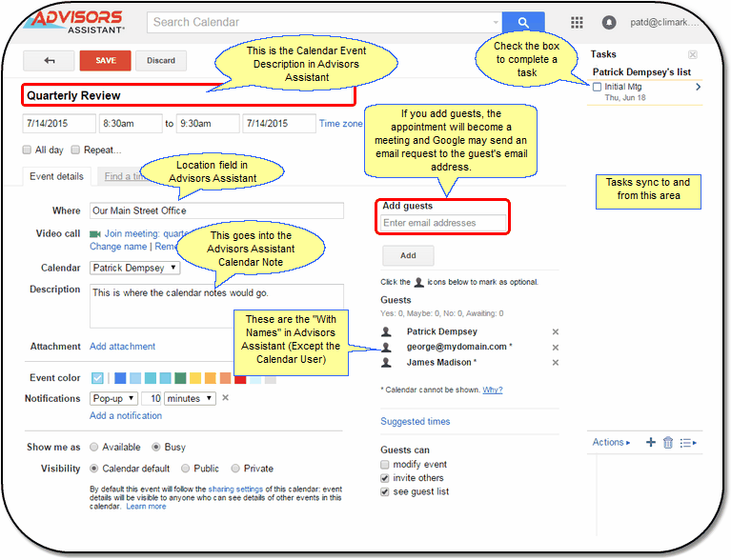Enable the Repeat checkbox

(x=75, y=150)
